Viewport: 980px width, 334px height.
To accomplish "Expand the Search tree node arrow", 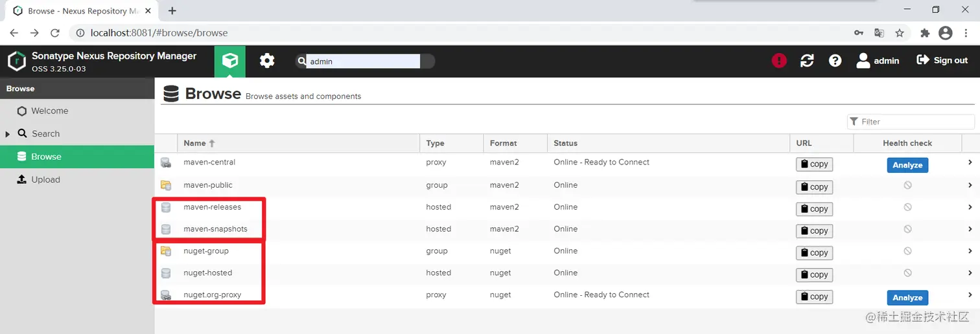I will pos(8,134).
